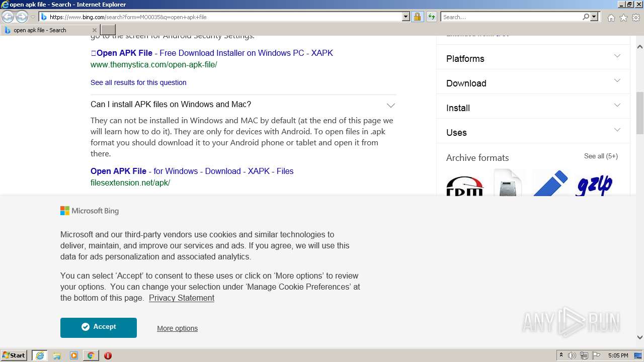
Task: Select the 'open apk file - Search' tab
Action: (x=50, y=30)
